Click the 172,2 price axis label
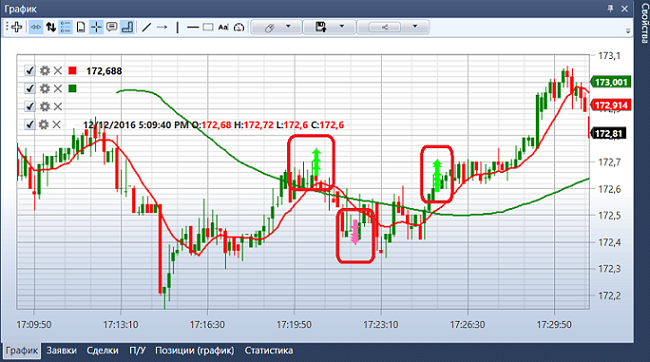The image size is (650, 362). pyautogui.click(x=609, y=296)
